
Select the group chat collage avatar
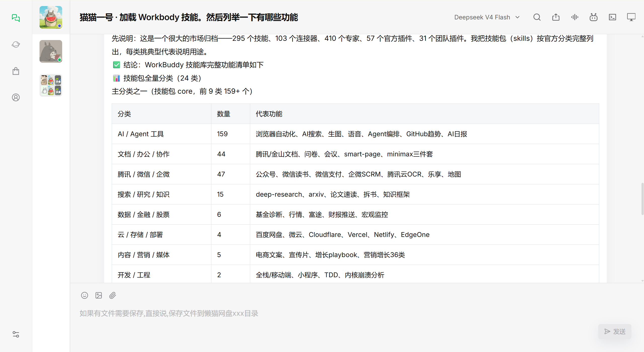click(51, 85)
